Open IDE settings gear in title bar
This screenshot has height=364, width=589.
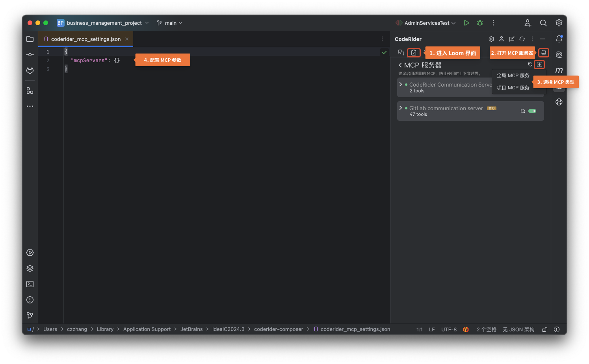pyautogui.click(x=559, y=23)
